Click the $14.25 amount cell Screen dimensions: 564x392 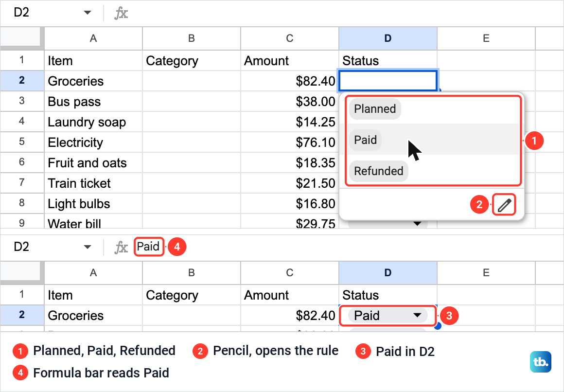(x=290, y=122)
